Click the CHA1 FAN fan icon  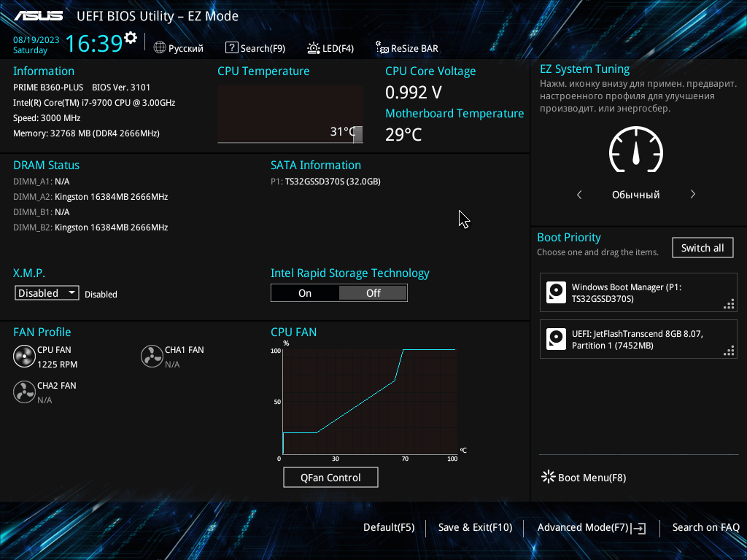click(x=152, y=356)
